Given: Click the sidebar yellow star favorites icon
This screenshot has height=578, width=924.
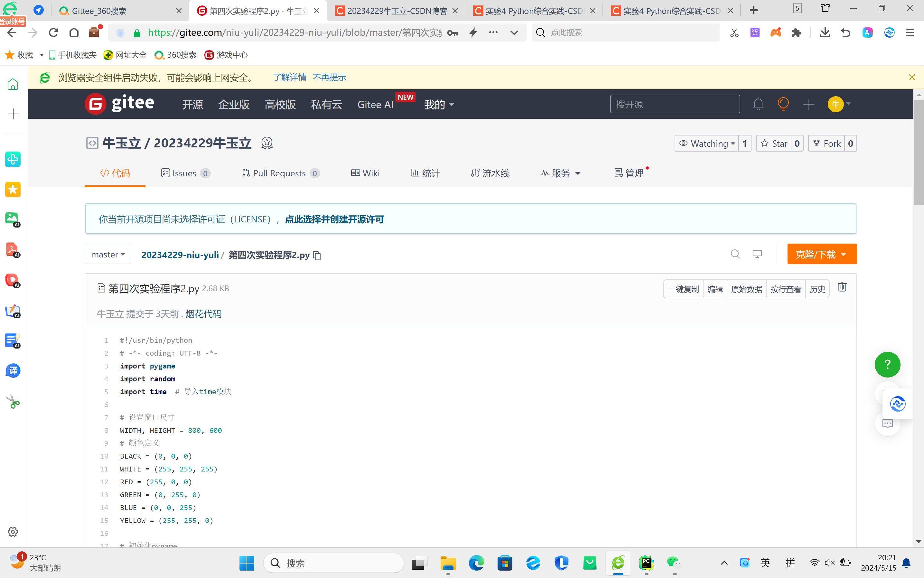Looking at the screenshot, I should 13,189.
